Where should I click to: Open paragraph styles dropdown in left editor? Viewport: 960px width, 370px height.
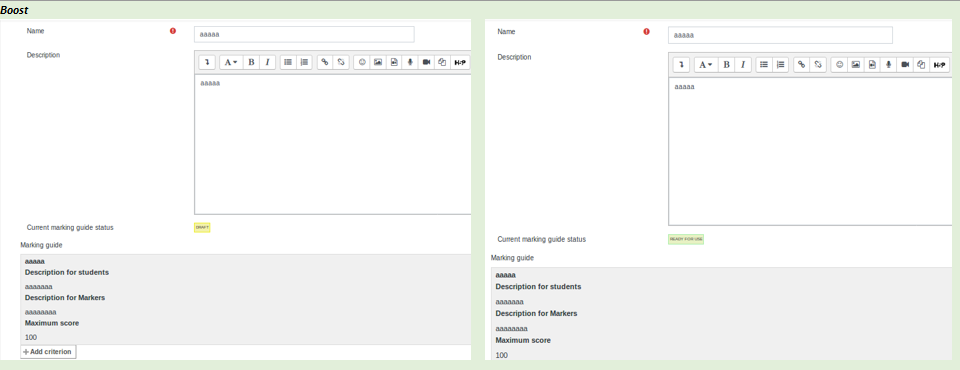click(x=231, y=62)
